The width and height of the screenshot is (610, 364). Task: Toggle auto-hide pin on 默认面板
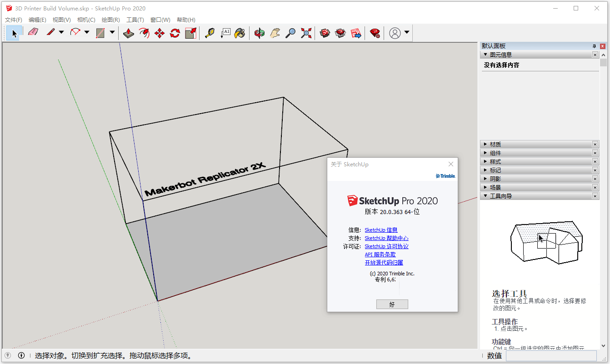(x=594, y=45)
